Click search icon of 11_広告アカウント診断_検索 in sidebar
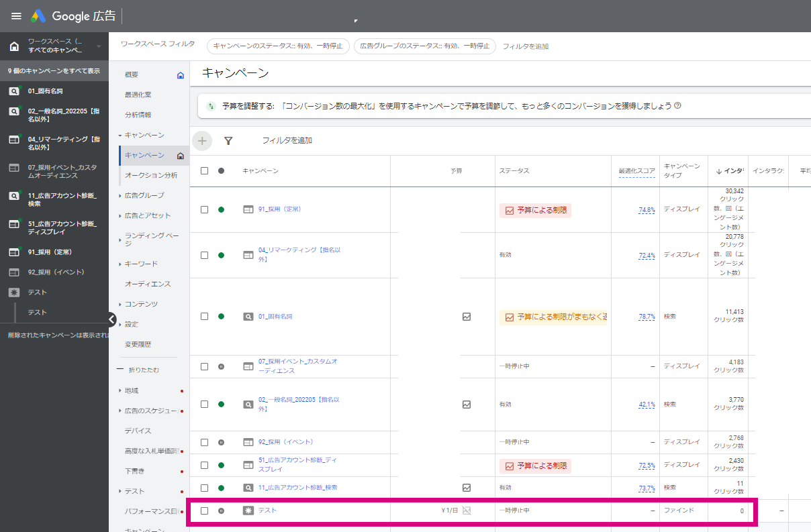Viewport: 811px width, 532px height. 14,196
